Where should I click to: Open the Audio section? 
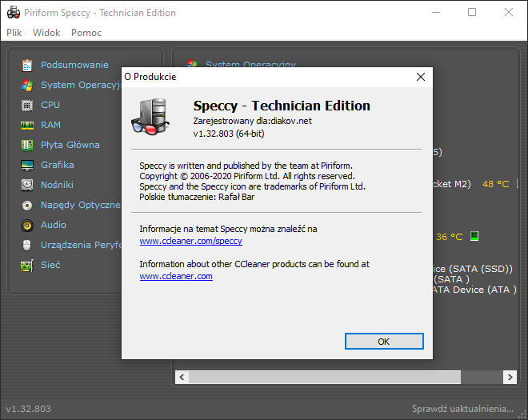pyautogui.click(x=54, y=225)
